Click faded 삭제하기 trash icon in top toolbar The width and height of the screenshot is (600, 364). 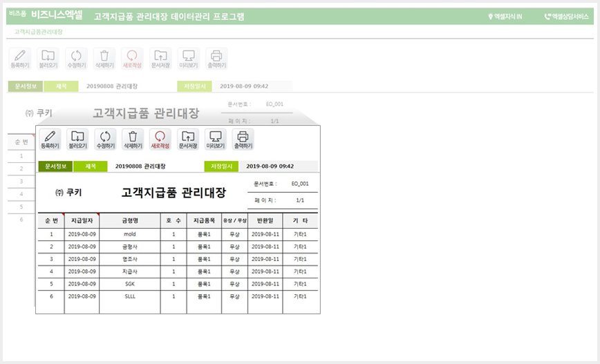click(104, 59)
